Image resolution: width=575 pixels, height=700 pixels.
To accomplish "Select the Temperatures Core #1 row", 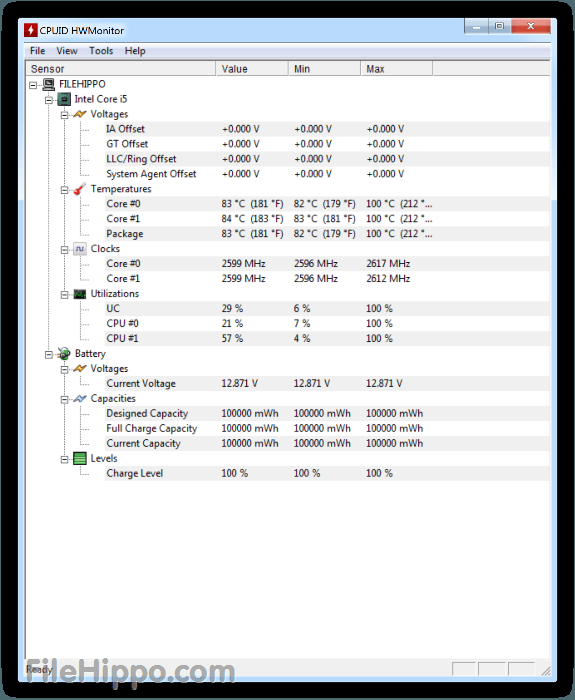I will 327,219.
